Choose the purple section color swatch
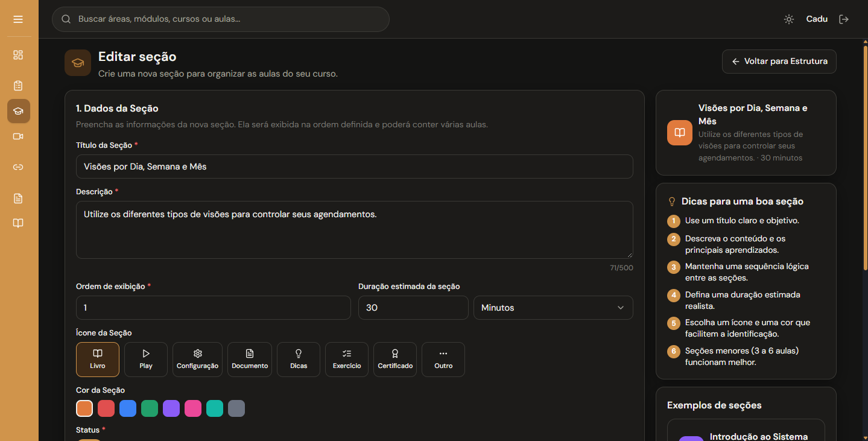This screenshot has height=441, width=868. (x=171, y=408)
